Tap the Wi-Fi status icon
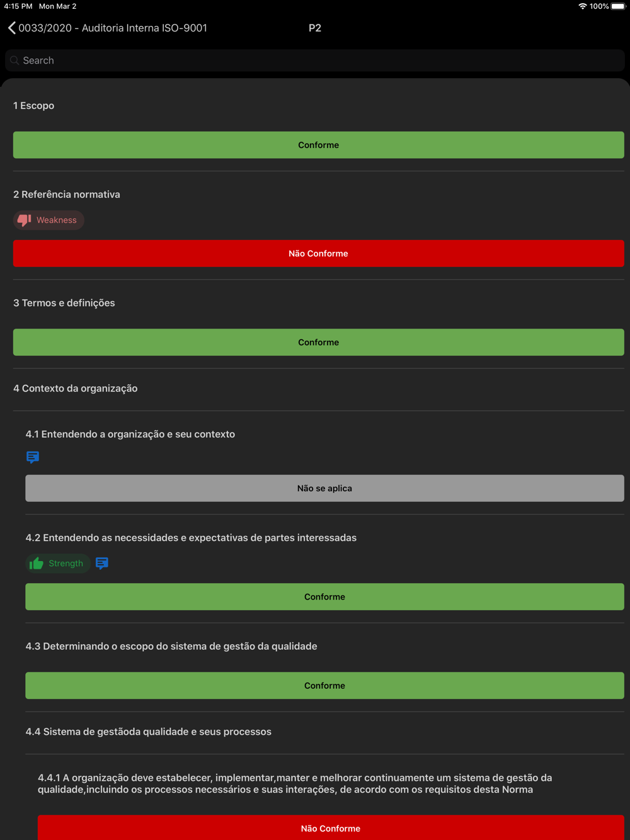The height and width of the screenshot is (840, 630). click(582, 6)
